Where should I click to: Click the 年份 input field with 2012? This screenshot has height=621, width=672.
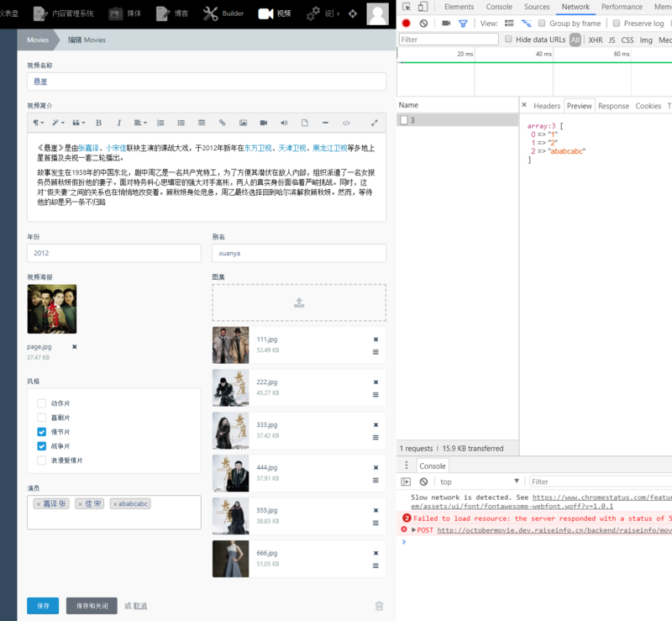tap(114, 253)
